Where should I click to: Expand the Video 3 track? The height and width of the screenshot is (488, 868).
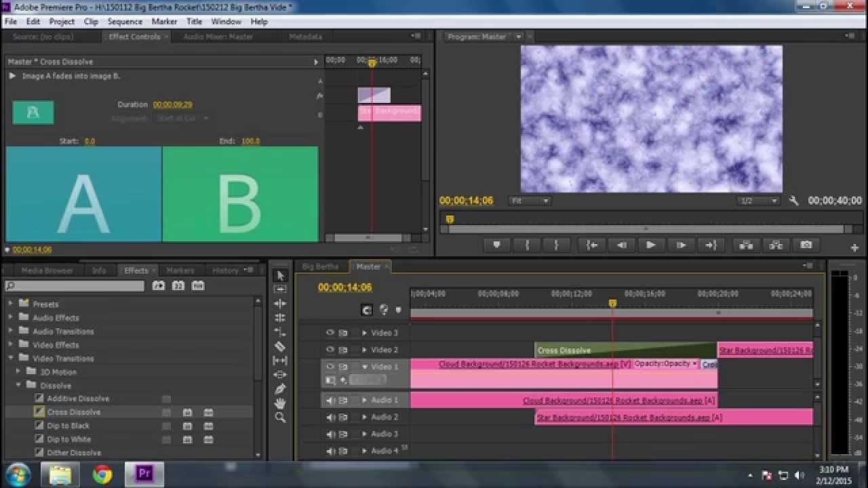point(364,333)
